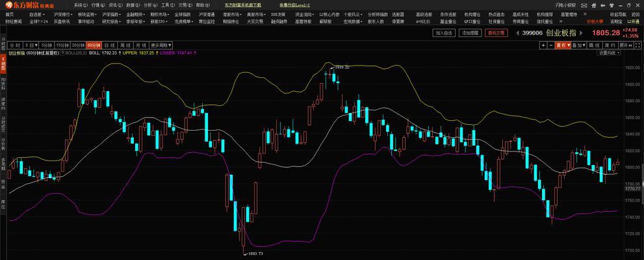Toggle 简约 simple mode

tap(610, 45)
